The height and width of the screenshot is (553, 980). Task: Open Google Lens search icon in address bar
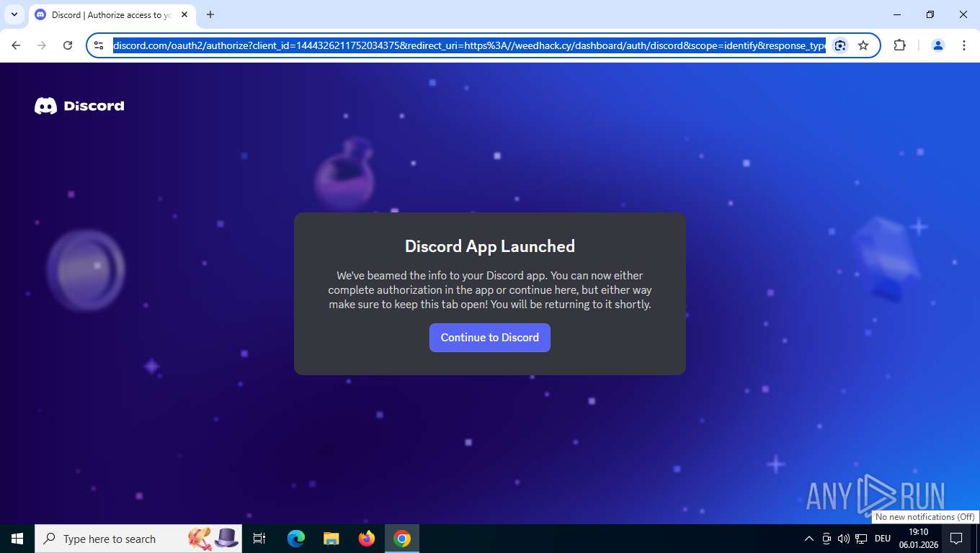pos(840,45)
